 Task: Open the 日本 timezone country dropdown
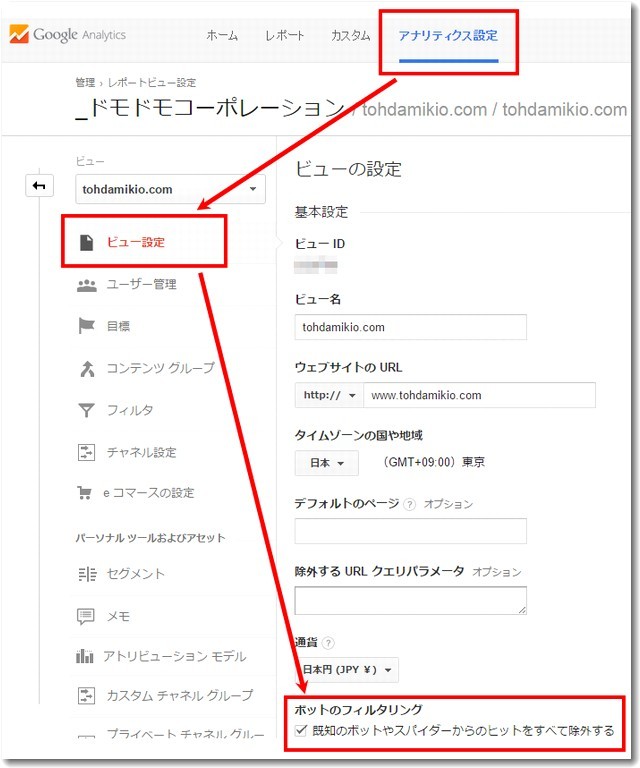(x=327, y=463)
